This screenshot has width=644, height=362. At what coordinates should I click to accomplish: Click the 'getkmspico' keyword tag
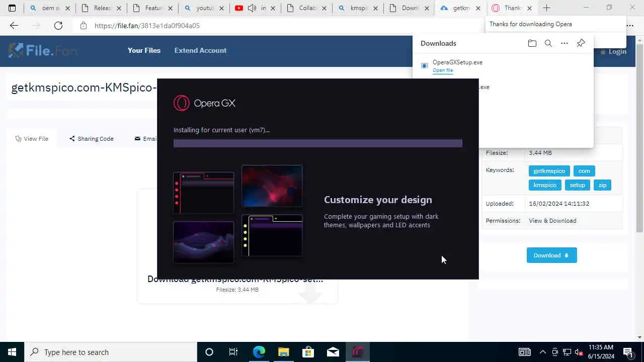pos(549,171)
